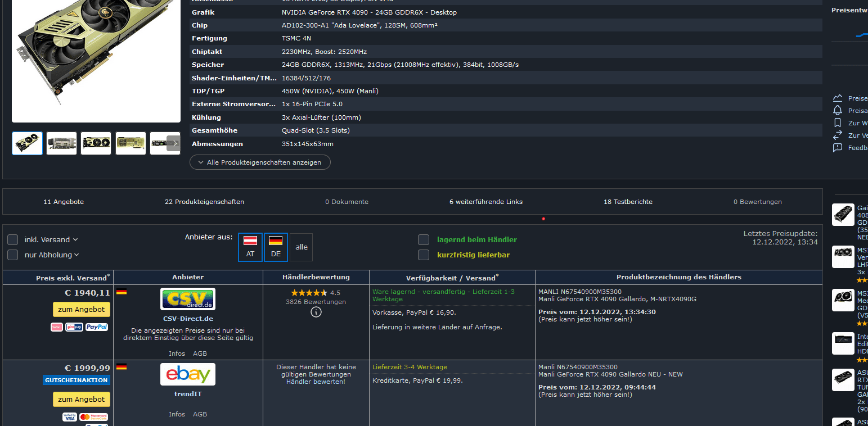The height and width of the screenshot is (426, 868).
Task: Open '6 weiterführende Links' tab
Action: (x=486, y=202)
